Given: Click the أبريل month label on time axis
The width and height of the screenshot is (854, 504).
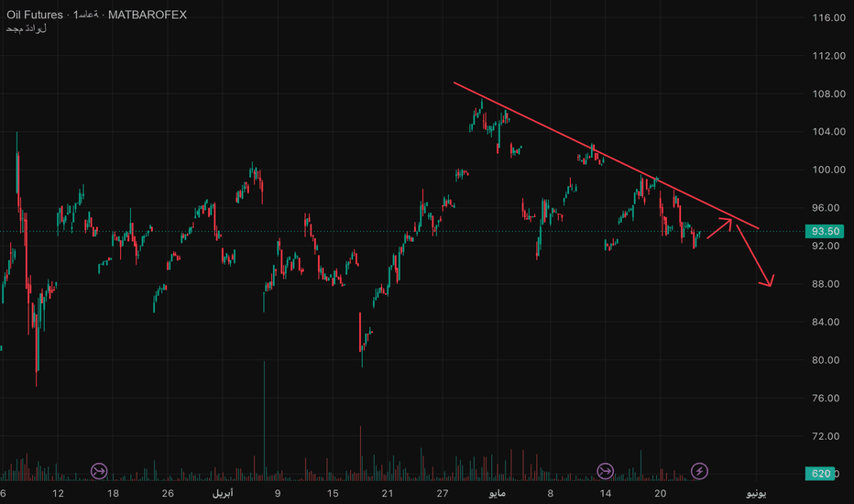Looking at the screenshot, I should point(223,493).
